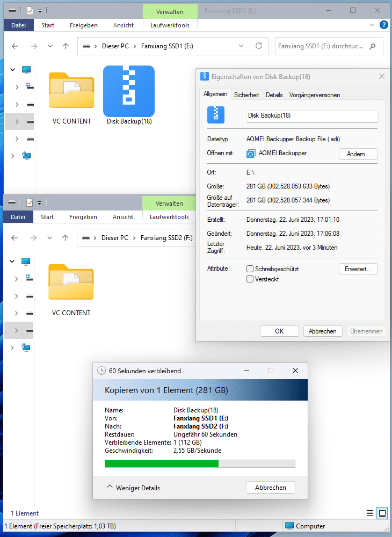Viewport: 392px width, 537px height.
Task: Go up one level in E: window
Action: 66,46
